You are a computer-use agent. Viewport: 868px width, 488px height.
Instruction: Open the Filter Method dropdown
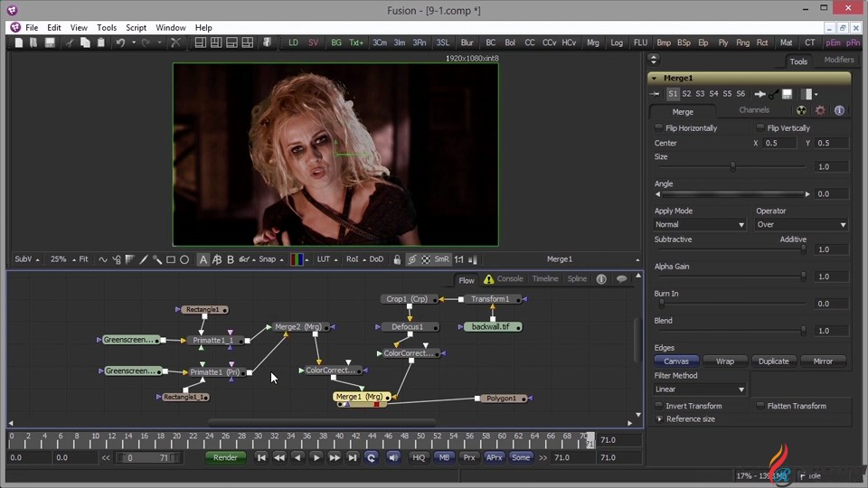(x=700, y=389)
